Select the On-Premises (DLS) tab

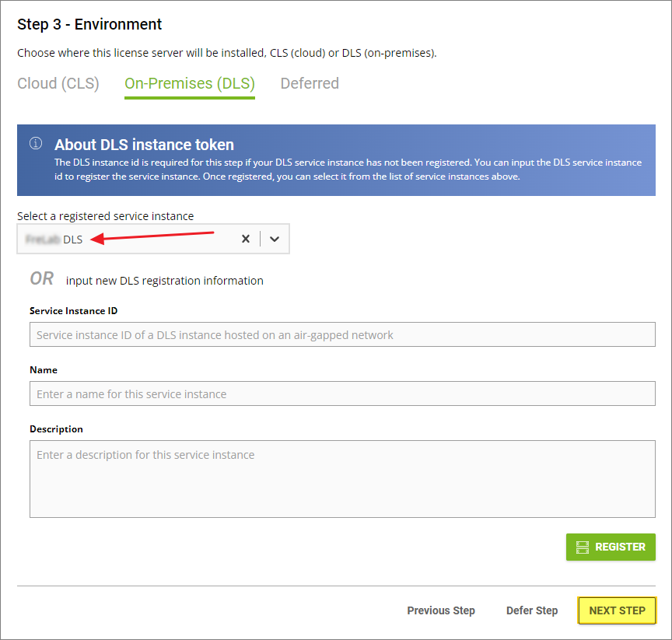pos(190,83)
